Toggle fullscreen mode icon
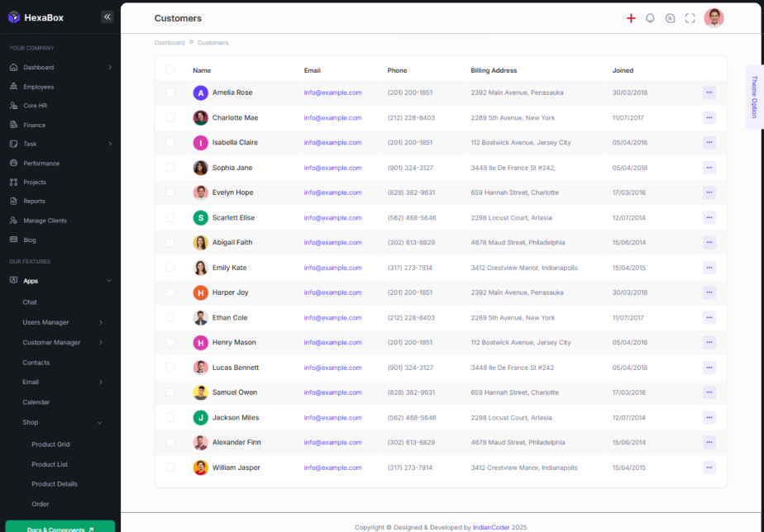This screenshot has height=532, width=764. point(690,18)
